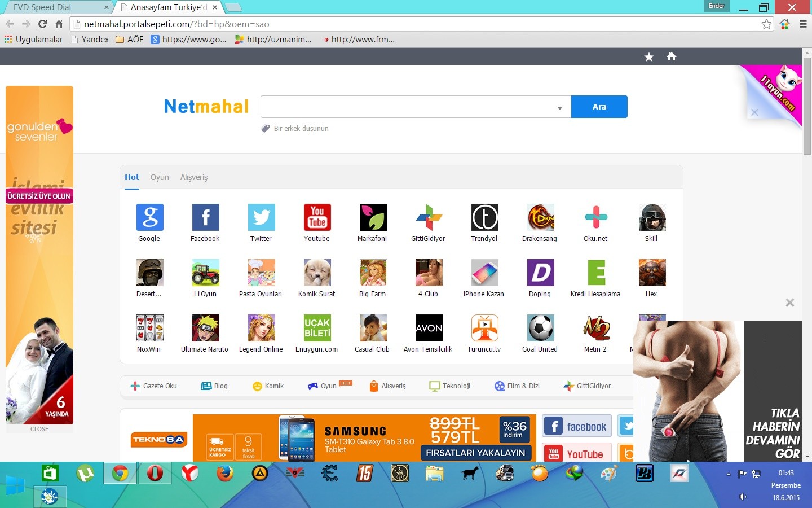This screenshot has height=508, width=812.
Task: Open the Markafoni shortcut icon
Action: 373,217
